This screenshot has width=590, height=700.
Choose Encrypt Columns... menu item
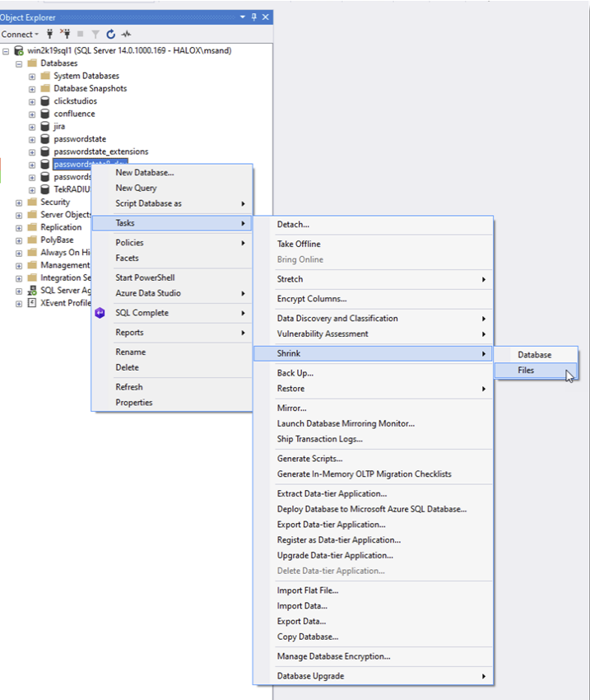coord(374,299)
